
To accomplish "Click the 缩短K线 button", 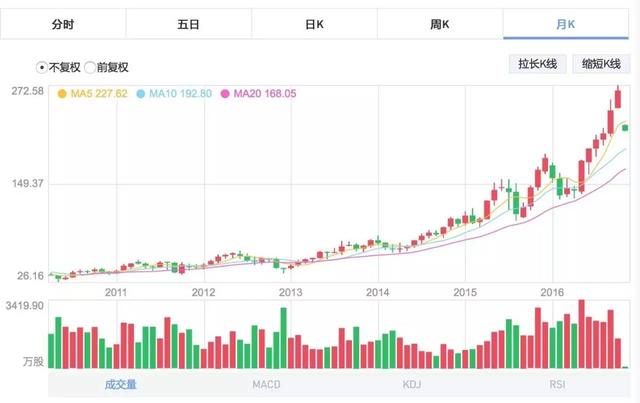I will click(x=601, y=64).
